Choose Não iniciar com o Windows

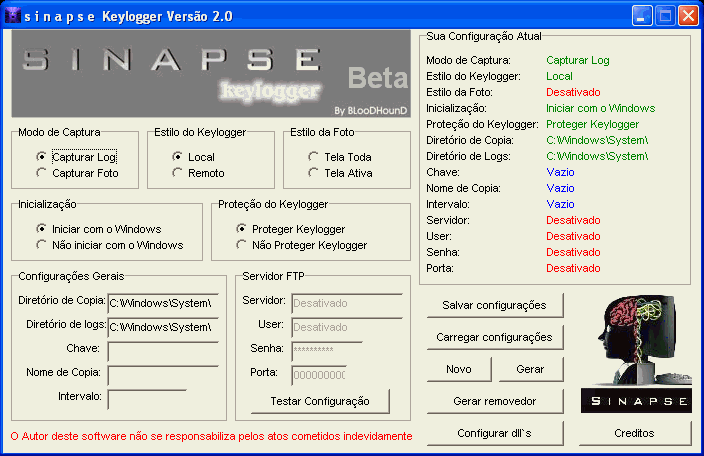pyautogui.click(x=42, y=245)
